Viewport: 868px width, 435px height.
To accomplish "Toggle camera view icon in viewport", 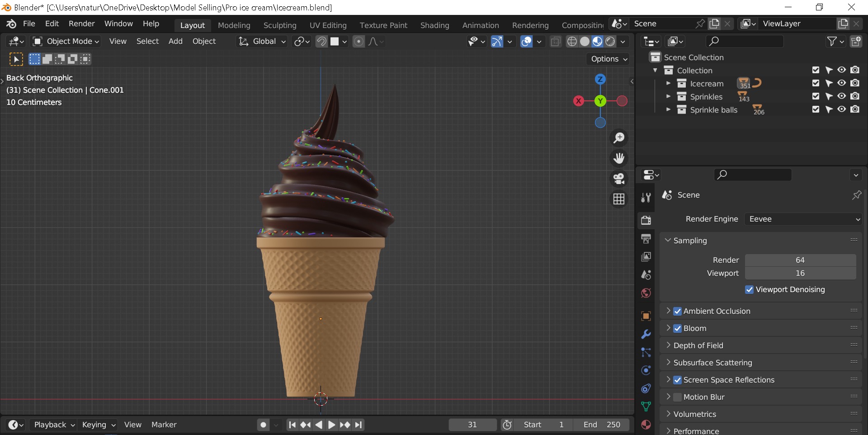I will 619,178.
